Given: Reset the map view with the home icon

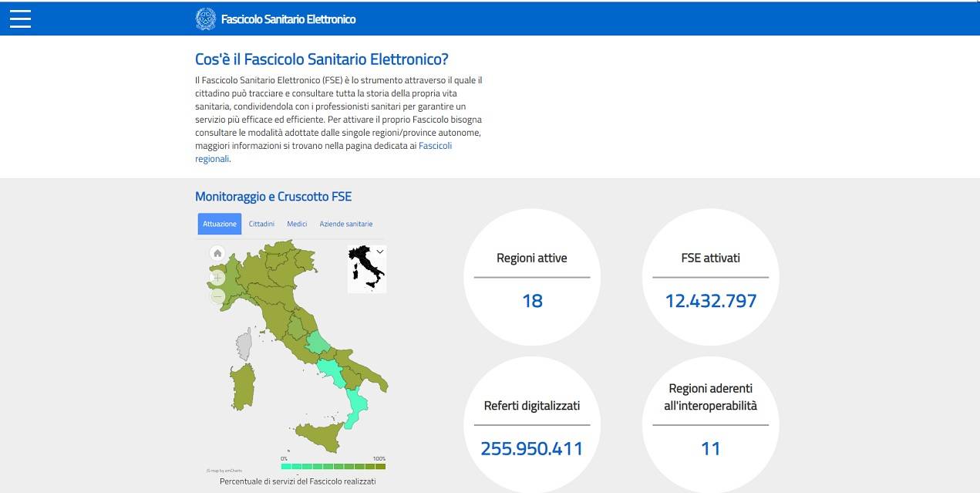Looking at the screenshot, I should click(x=217, y=252).
